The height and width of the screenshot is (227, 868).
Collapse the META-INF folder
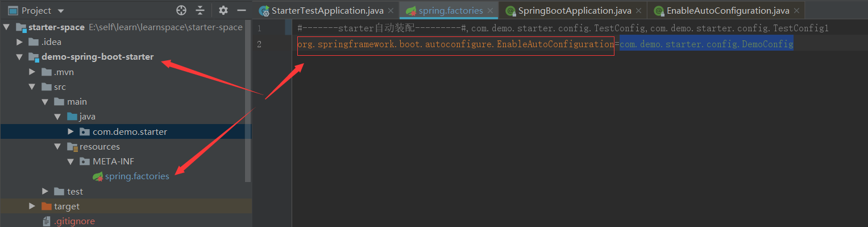(x=70, y=162)
